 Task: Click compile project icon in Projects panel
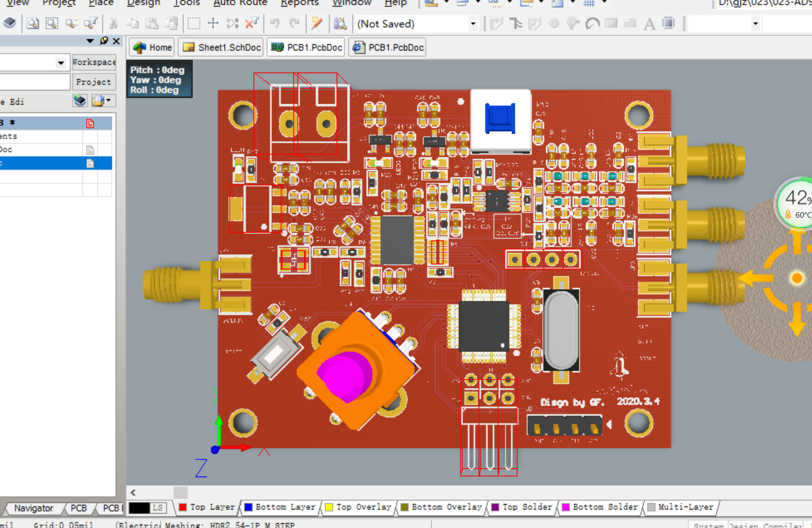(x=80, y=100)
